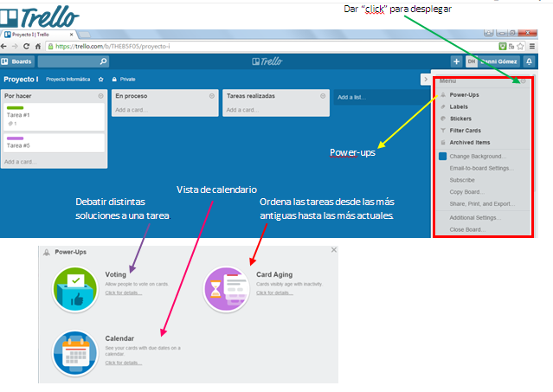553x392 pixels.
Task: Open the Proyecto Informática organization link
Action: (x=68, y=80)
